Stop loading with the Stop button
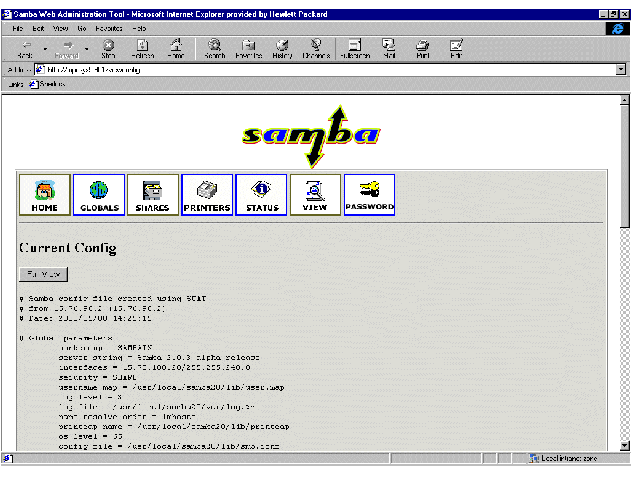The width and height of the screenshot is (638, 486). [108, 49]
